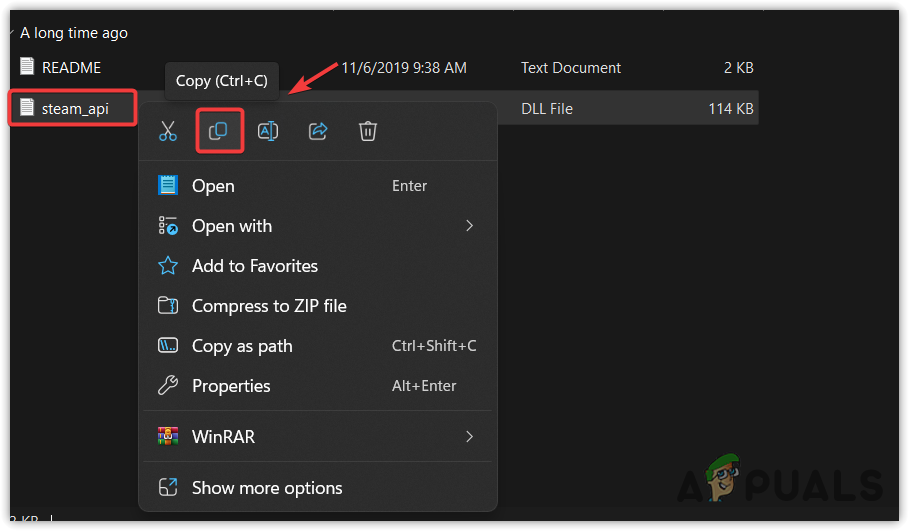Viewport: 909px width, 531px height.
Task: Click the Ctrl+Shift+C shortcut label
Action: point(434,345)
